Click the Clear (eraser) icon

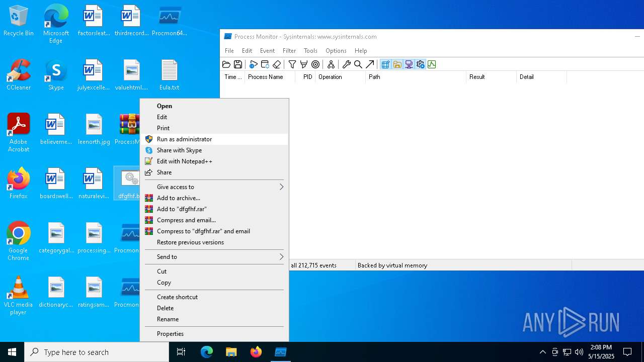coord(277,64)
